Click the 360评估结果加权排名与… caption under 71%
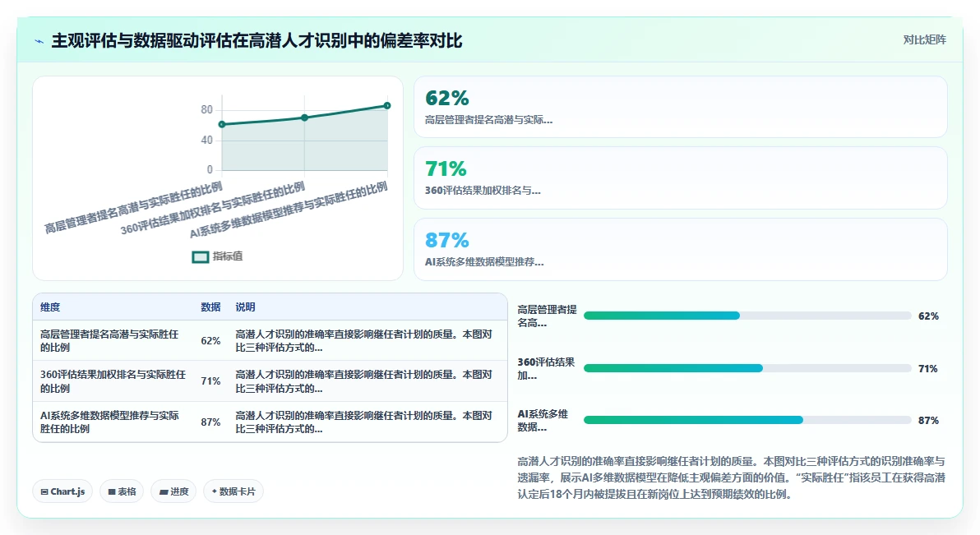The image size is (980, 535). (x=483, y=191)
